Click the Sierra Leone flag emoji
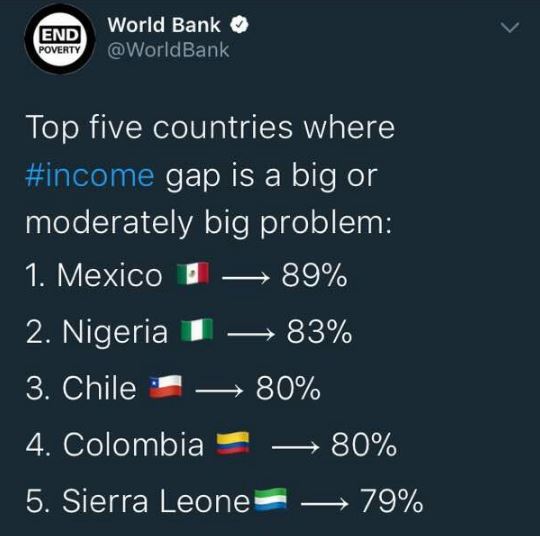540x536 pixels. point(270,499)
